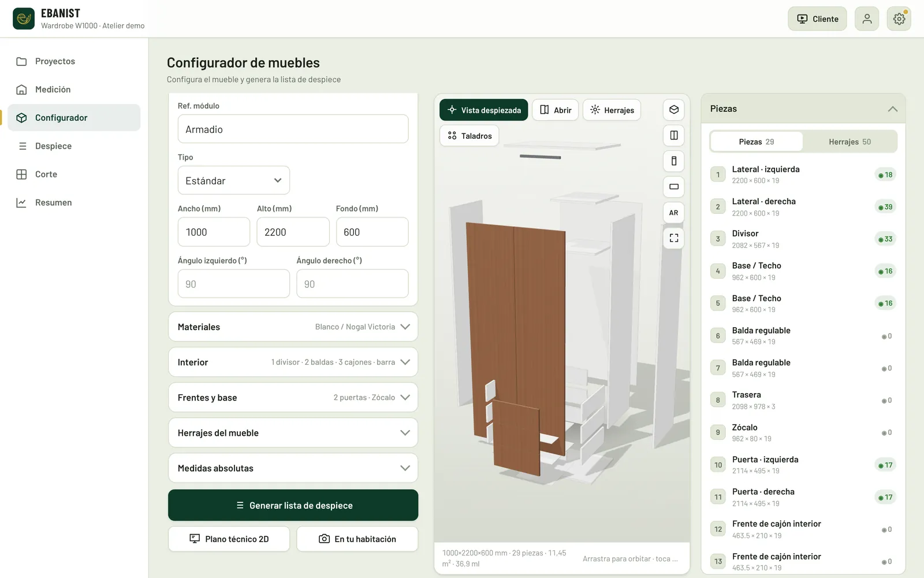Open the AR view button
Screen dimensions: 924x578
[x=674, y=213]
